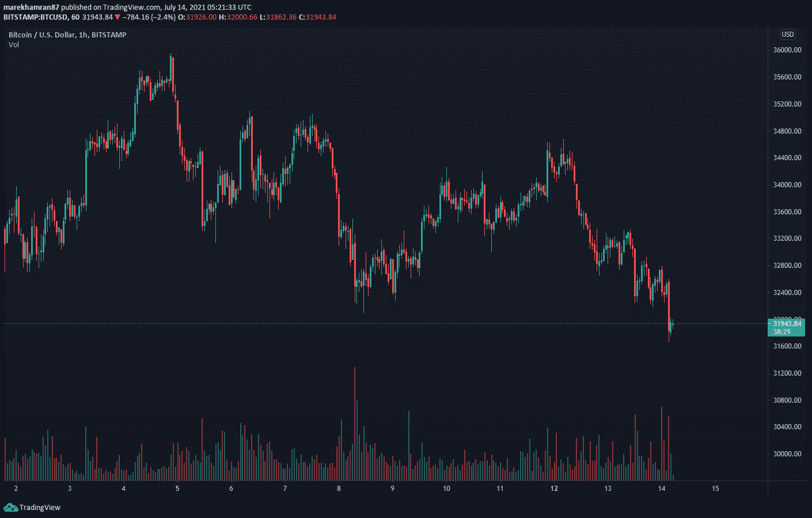Open the USD currency selector

click(x=787, y=35)
